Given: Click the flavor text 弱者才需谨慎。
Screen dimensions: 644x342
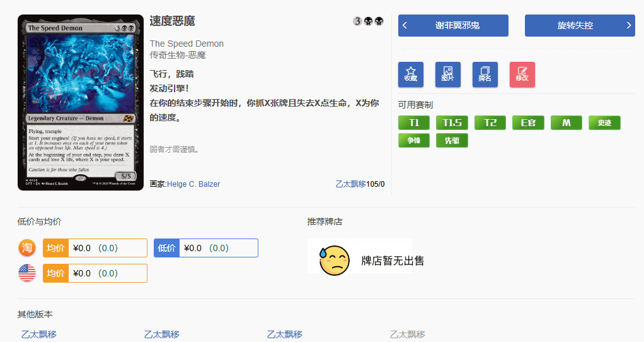Looking at the screenshot, I should (x=175, y=149).
